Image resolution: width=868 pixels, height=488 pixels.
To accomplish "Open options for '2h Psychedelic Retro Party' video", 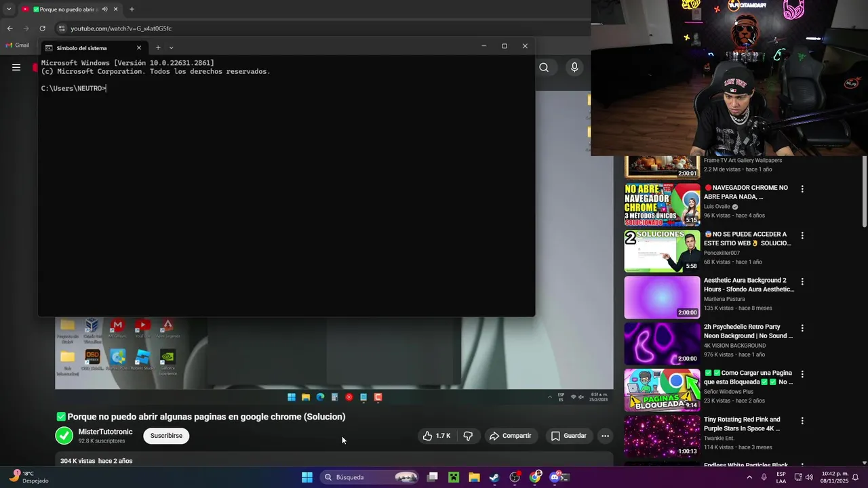I will click(x=802, y=328).
